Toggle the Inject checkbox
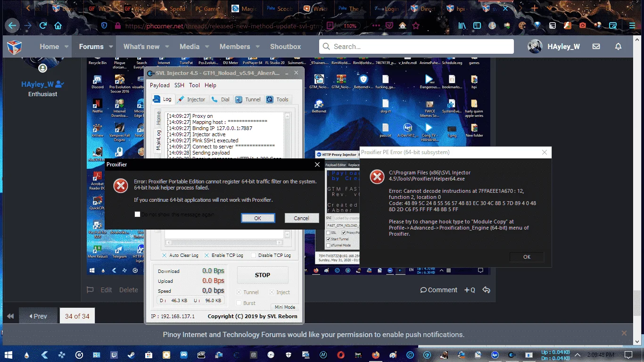 coord(272,292)
